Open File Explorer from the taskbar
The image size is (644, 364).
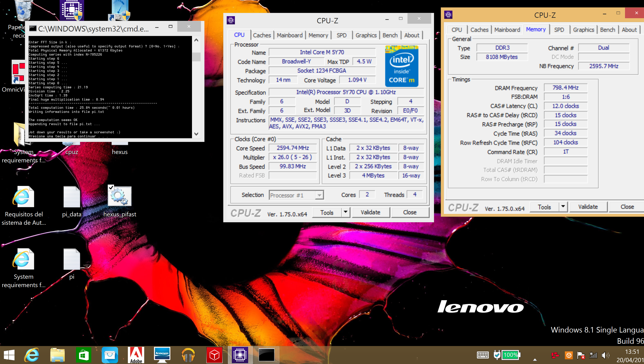tap(58, 355)
